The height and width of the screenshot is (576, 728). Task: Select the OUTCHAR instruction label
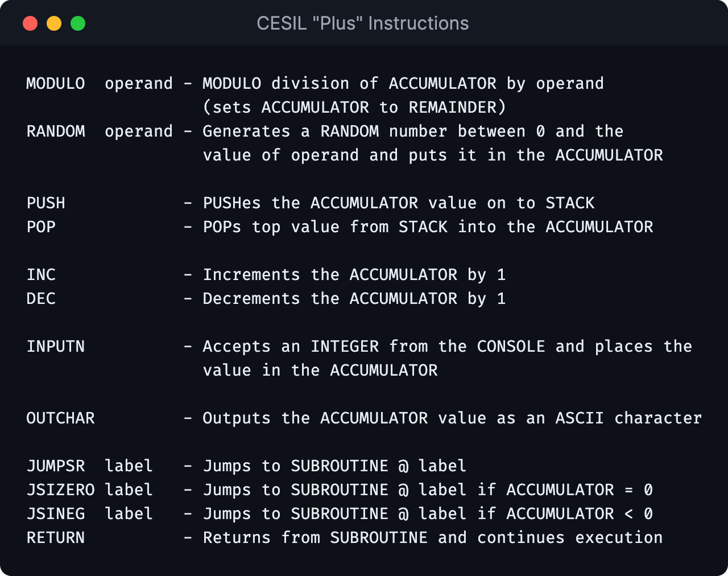[60, 418]
